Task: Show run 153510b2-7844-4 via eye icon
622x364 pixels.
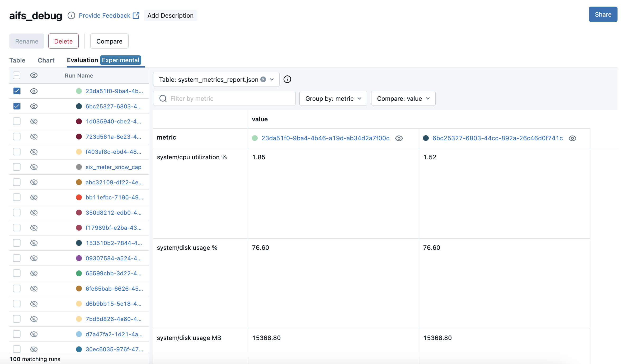Action: pyautogui.click(x=34, y=243)
